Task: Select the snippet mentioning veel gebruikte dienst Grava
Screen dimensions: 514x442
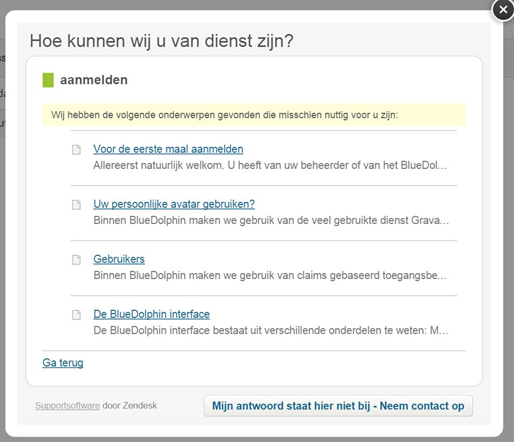Action: pyautogui.click(x=271, y=220)
